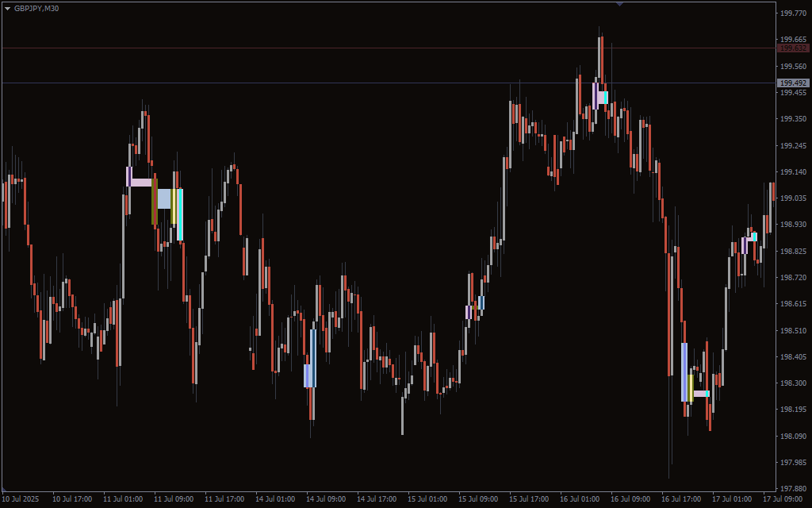Click the cyan box near 11 Jul 09:00
Screen dimensions: 812x508
[x=180, y=214]
